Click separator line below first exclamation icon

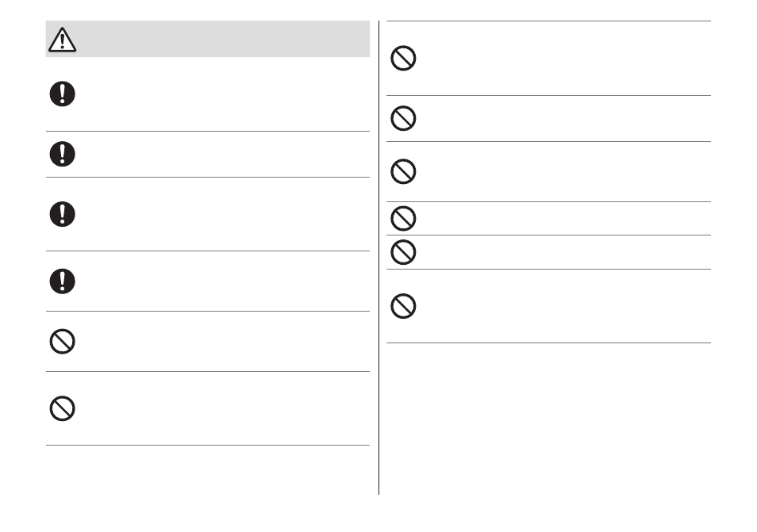[208, 131]
